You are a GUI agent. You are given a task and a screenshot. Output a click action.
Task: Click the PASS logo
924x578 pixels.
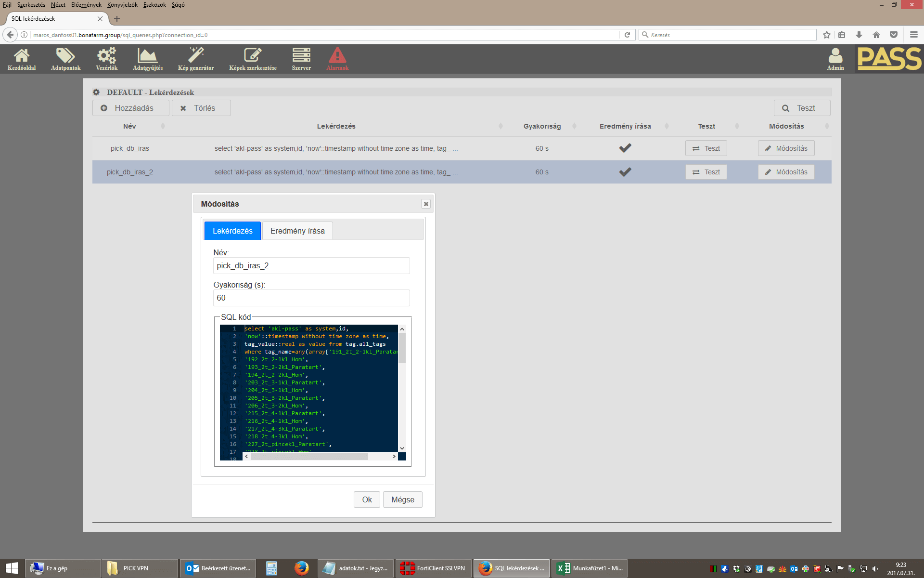coord(889,59)
